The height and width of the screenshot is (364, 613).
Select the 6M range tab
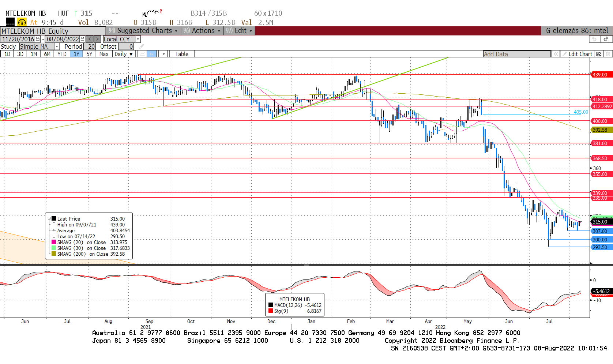(47, 54)
